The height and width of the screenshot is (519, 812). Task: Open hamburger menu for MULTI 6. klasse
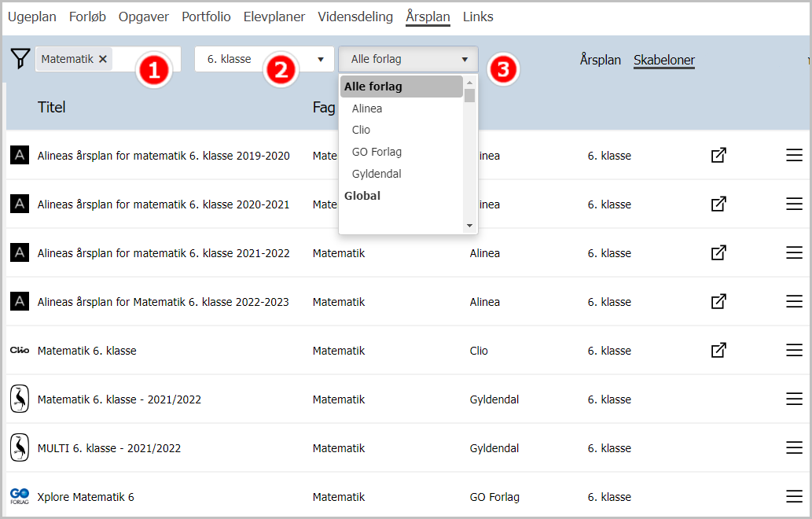(794, 447)
